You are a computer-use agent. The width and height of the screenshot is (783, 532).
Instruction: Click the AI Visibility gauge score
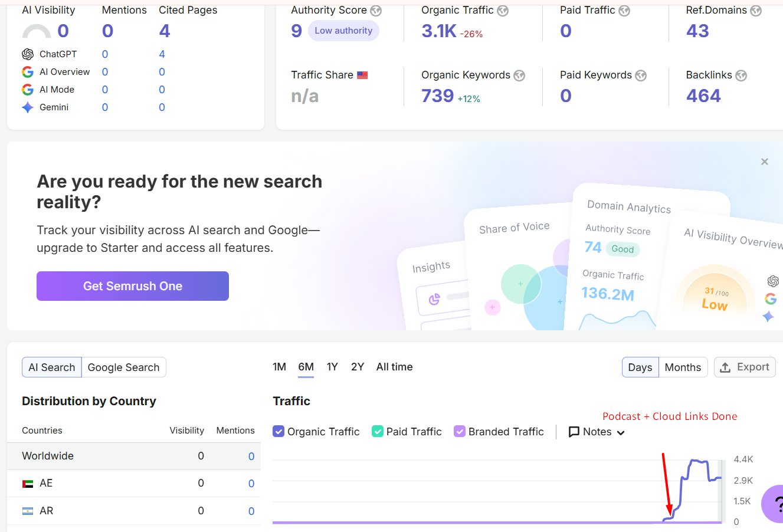[63, 31]
